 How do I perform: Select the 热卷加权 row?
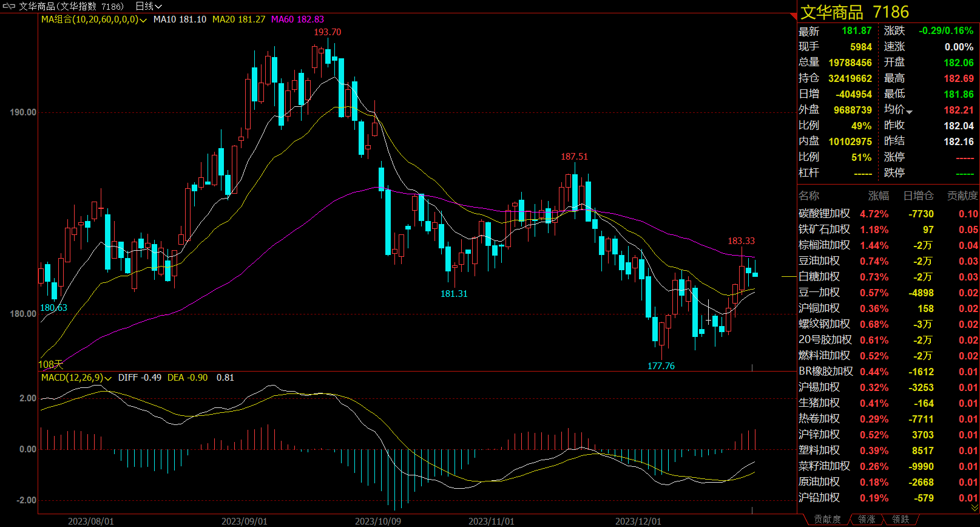coord(888,419)
